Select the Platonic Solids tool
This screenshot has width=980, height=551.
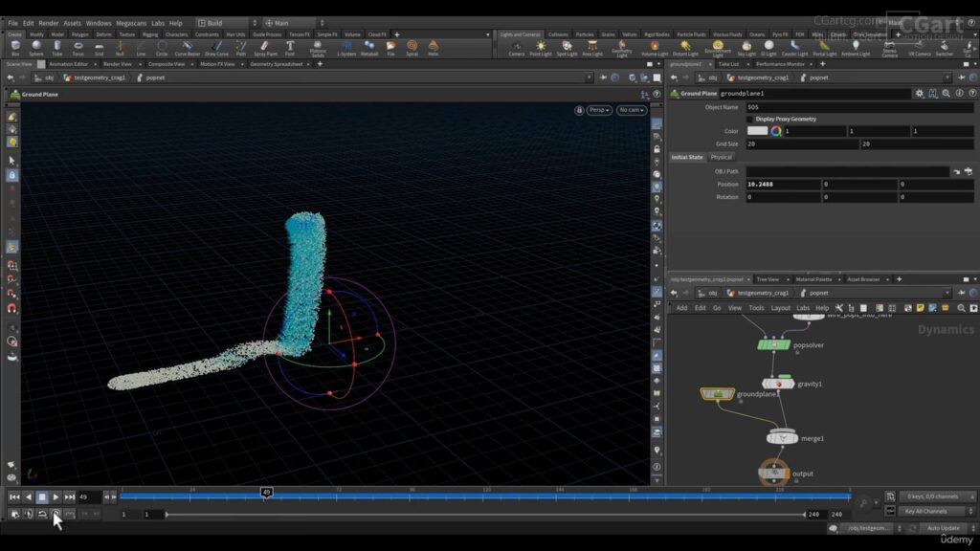[318, 49]
